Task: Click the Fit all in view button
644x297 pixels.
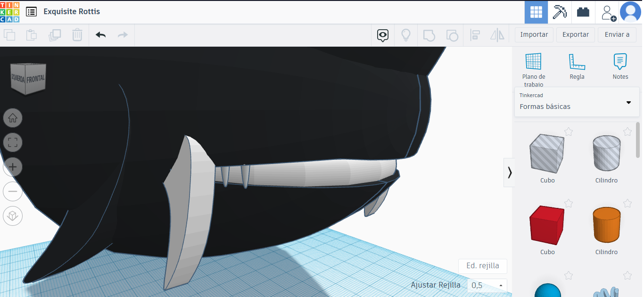Action: point(13,142)
